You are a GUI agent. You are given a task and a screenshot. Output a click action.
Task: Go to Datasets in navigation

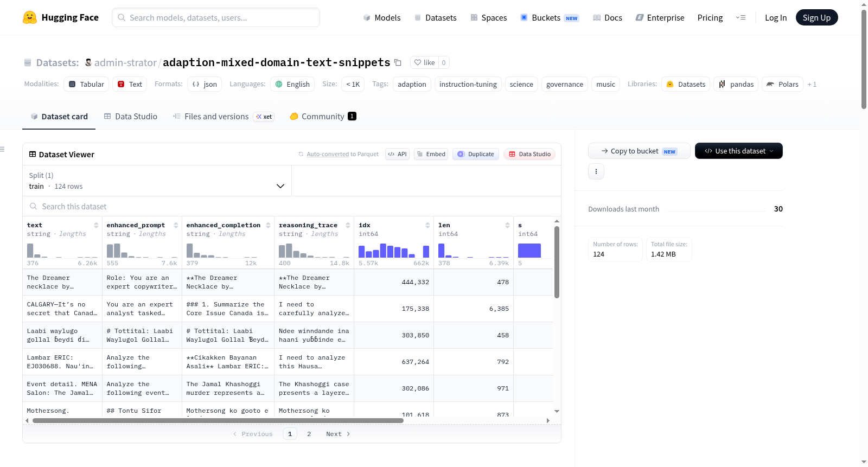point(435,17)
